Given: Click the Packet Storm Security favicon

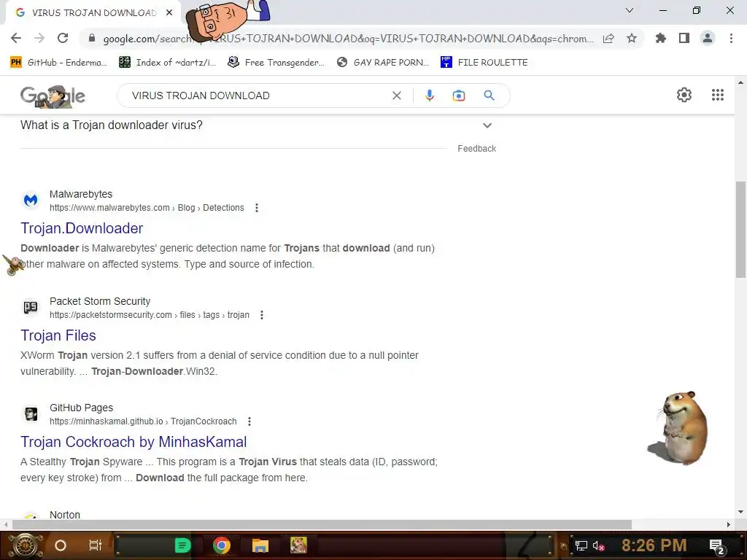Looking at the screenshot, I should [31, 307].
